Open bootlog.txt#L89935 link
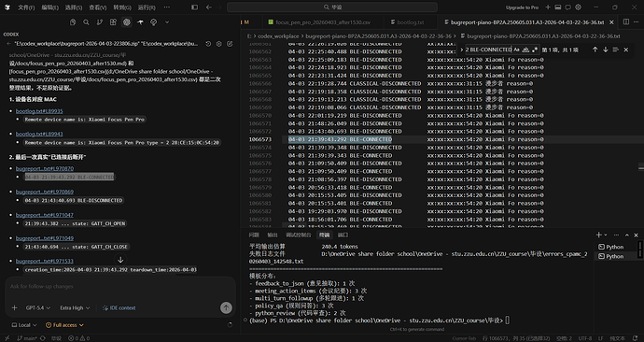The image size is (644, 342). pos(39,111)
